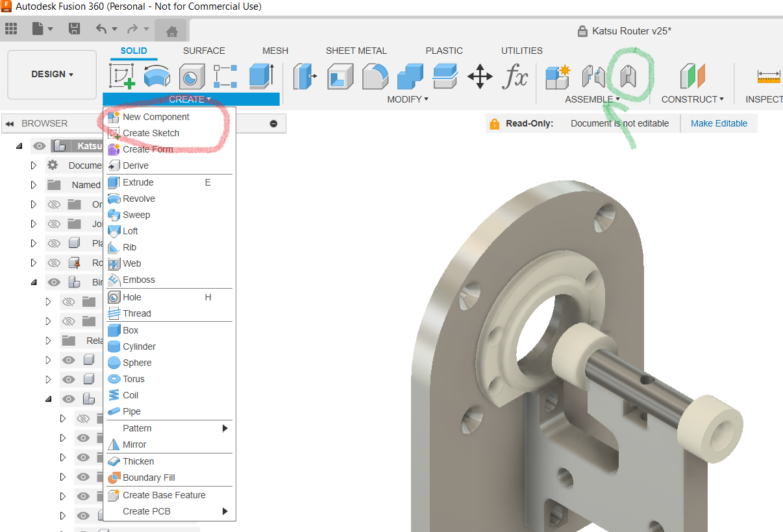Click the Make Editable link
This screenshot has height=532, width=783.
pyautogui.click(x=719, y=123)
